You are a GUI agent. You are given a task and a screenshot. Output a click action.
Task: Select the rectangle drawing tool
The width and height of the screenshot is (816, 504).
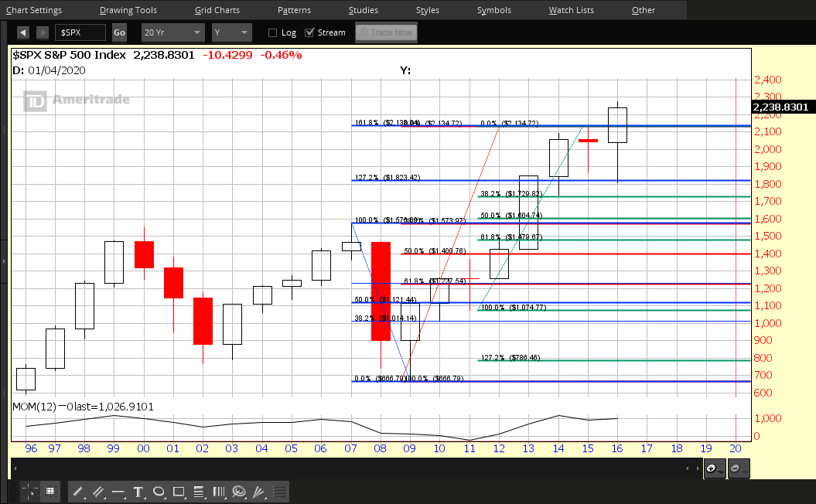(179, 492)
